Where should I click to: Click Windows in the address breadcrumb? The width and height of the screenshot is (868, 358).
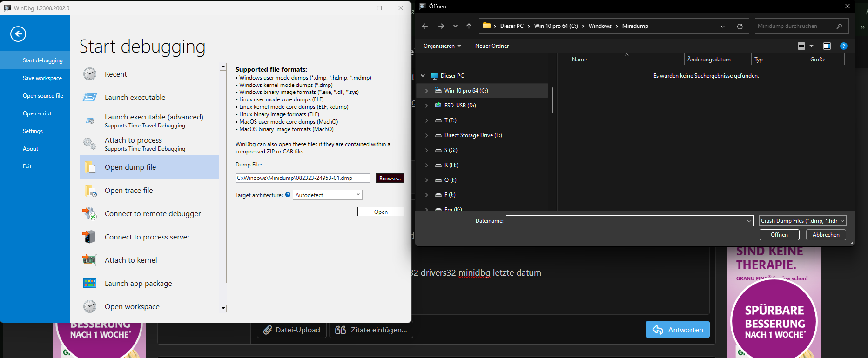(x=600, y=26)
